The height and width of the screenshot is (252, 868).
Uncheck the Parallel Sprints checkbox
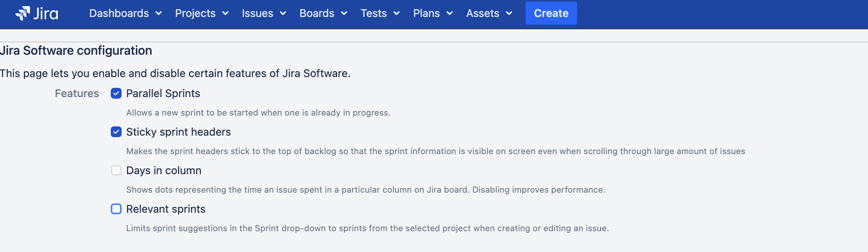pyautogui.click(x=116, y=93)
